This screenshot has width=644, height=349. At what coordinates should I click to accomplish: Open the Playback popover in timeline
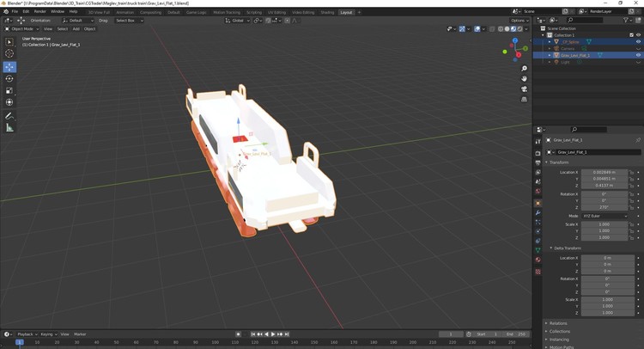click(x=26, y=334)
